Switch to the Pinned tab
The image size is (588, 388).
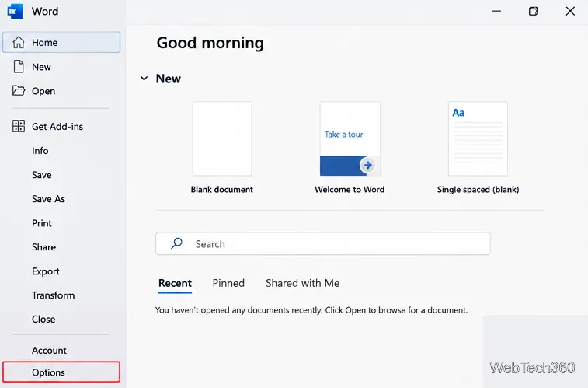coord(228,283)
